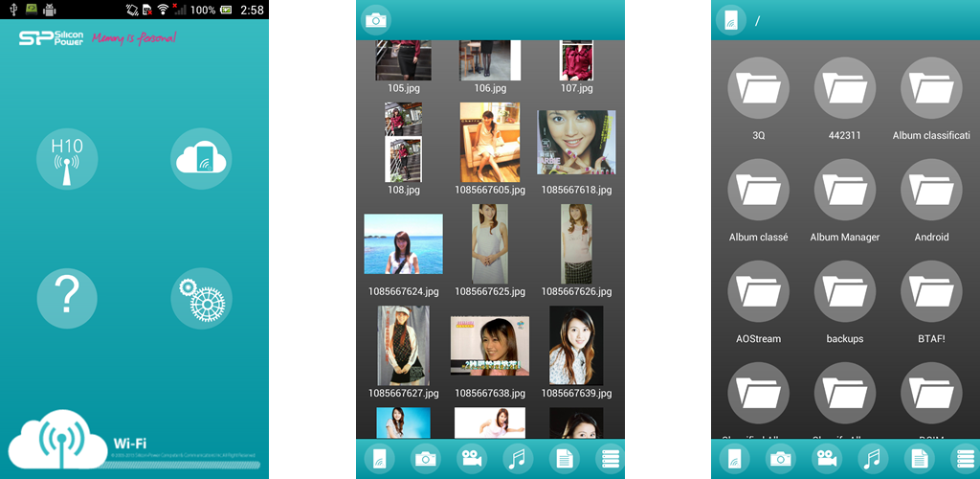The image size is (980, 479).
Task: Tap the Wi-Fi status indicator in status bar
Action: click(163, 10)
